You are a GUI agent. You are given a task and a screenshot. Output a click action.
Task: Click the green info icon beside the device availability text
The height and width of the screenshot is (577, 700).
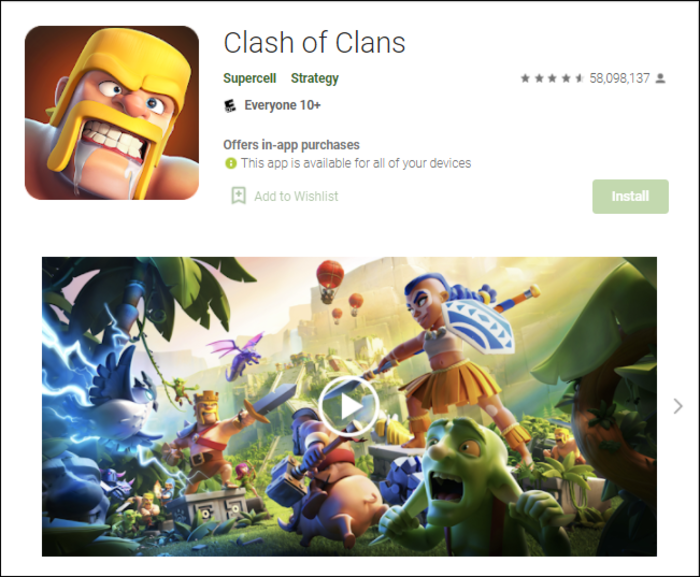coord(230,163)
